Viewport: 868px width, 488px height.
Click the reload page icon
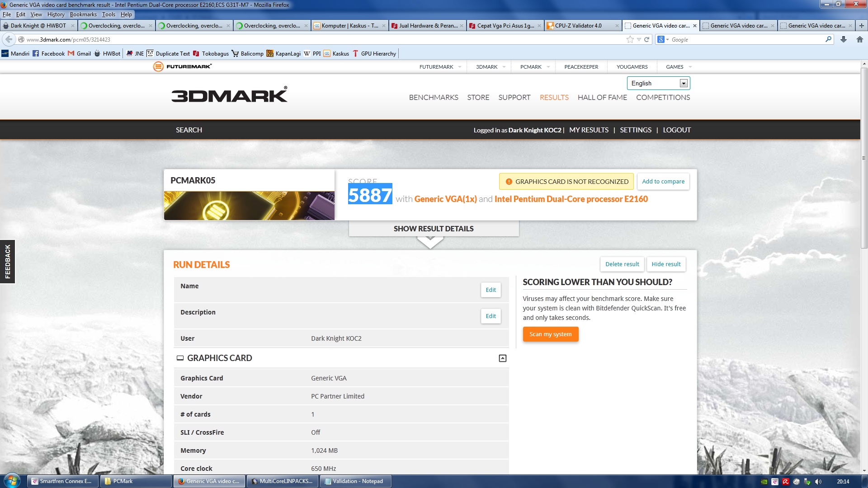pos(647,39)
